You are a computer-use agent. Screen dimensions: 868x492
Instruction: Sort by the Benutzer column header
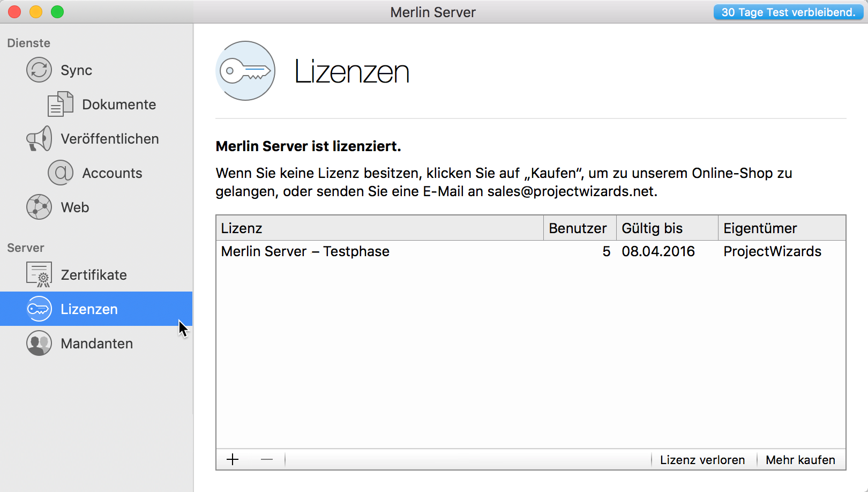(x=580, y=228)
